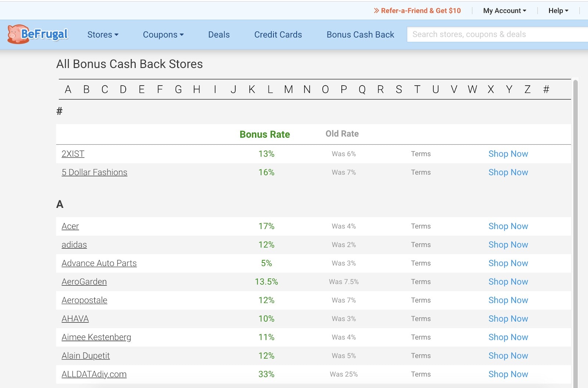View Terms for 5 Dollar Fashions
The image size is (588, 388).
(x=421, y=172)
